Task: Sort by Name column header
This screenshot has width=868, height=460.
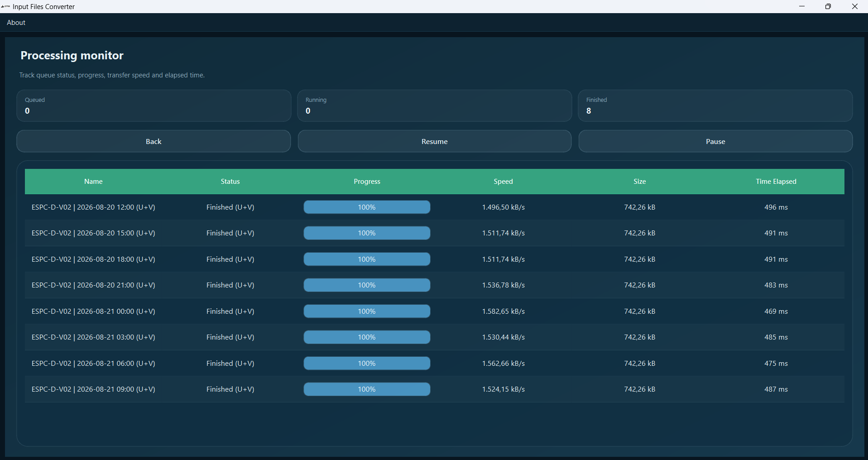Action: [93, 182]
